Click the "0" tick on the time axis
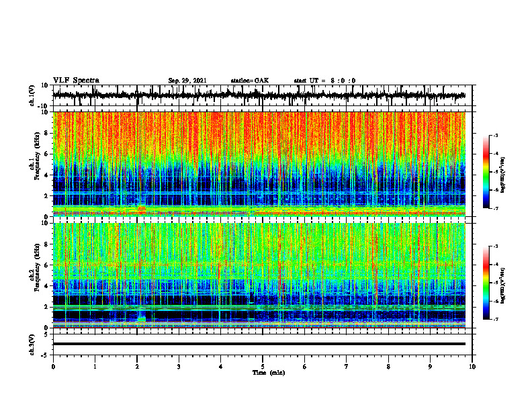The height and width of the screenshot is (411, 532). [53, 367]
